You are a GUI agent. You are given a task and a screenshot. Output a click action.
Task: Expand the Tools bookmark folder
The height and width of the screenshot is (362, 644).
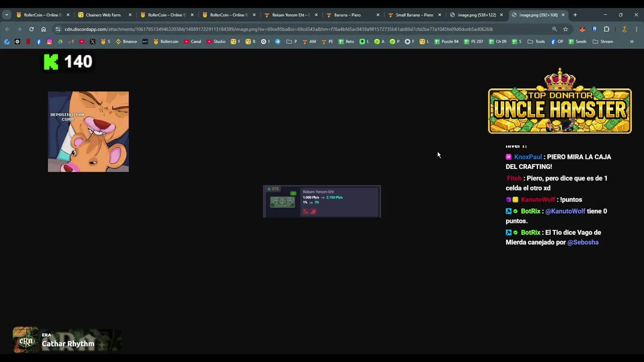[x=536, y=42]
